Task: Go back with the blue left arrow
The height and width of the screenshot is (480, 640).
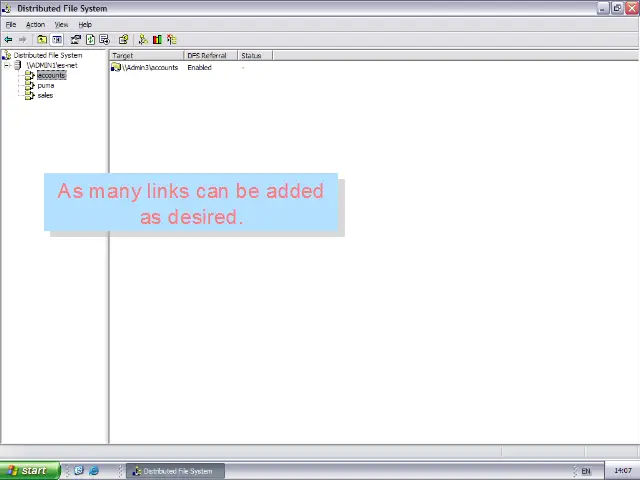Action: coord(8,40)
